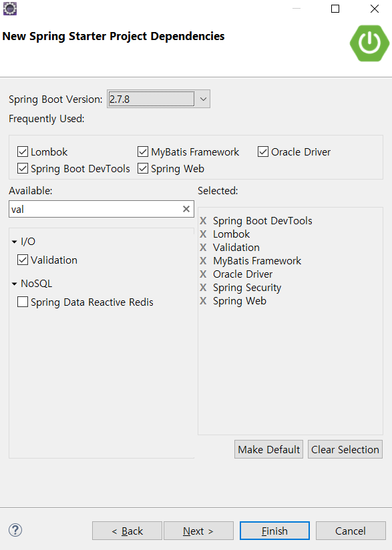Collapse the NoSQL category
The height and width of the screenshot is (550, 392).
coord(15,284)
